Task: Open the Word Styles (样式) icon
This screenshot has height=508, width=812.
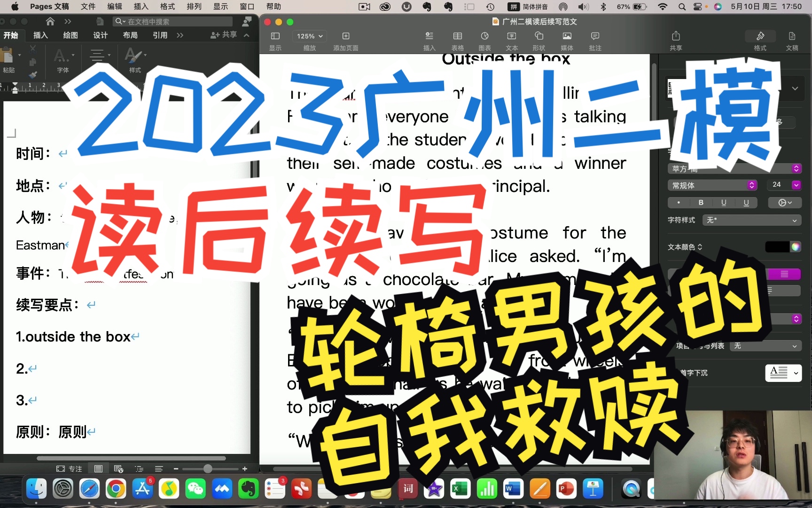Action: tap(133, 56)
